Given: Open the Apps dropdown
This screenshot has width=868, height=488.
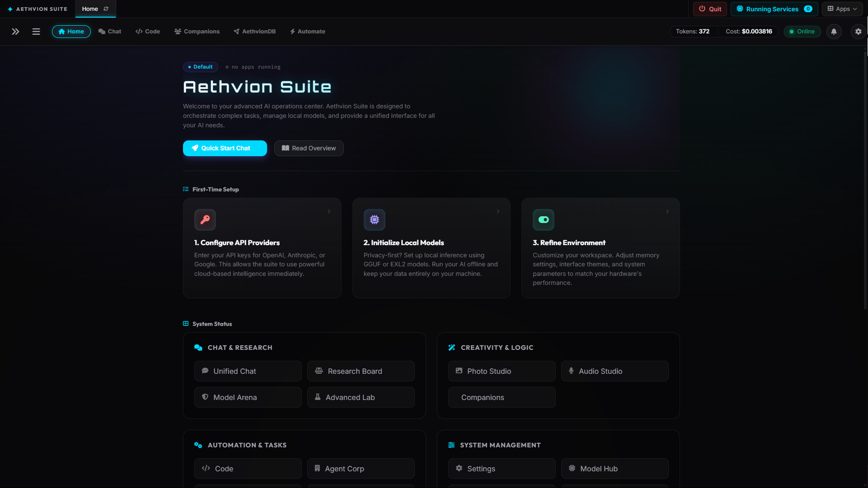Looking at the screenshot, I should [x=842, y=9].
